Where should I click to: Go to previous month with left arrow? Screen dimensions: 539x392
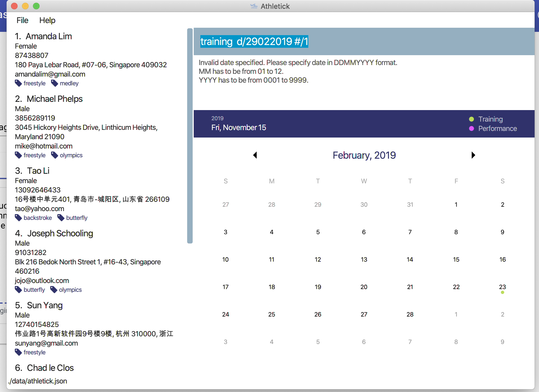[255, 155]
